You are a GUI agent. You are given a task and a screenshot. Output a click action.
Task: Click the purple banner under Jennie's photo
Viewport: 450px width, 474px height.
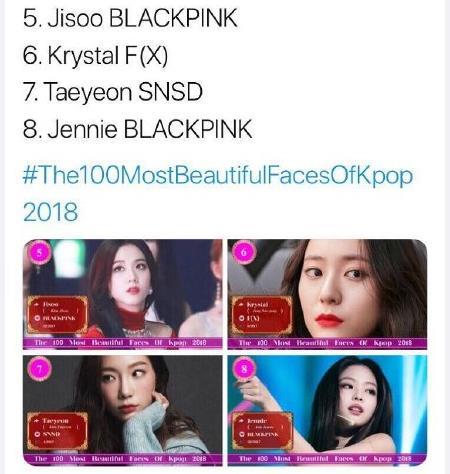327,459
